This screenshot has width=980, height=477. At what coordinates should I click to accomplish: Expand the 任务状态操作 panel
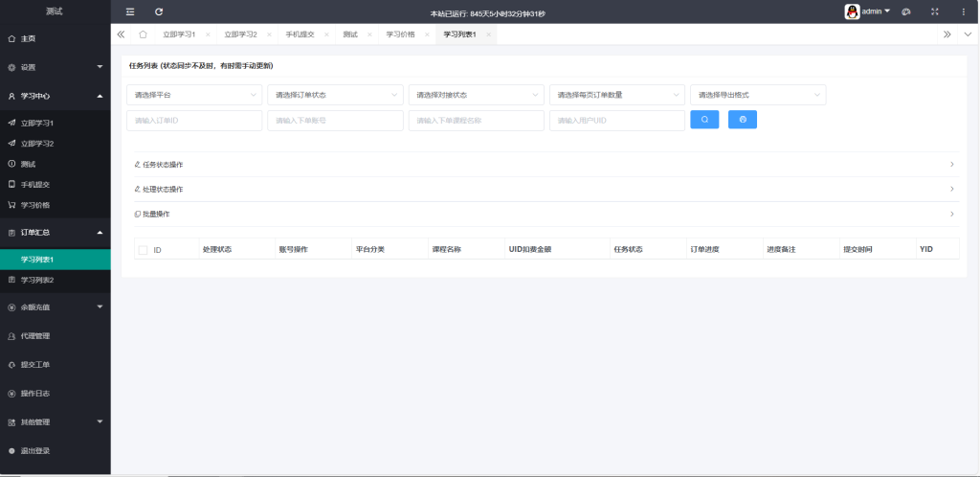(x=544, y=164)
